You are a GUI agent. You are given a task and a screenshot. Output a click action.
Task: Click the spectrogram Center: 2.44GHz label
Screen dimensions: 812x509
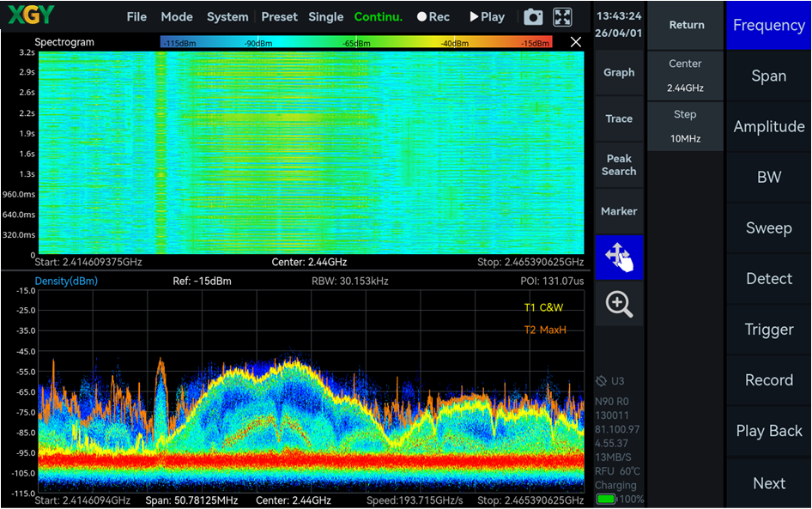309,262
